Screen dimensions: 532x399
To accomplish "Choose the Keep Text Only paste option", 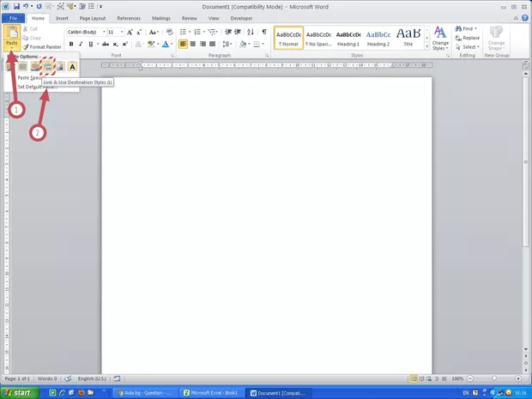I will click(72, 66).
